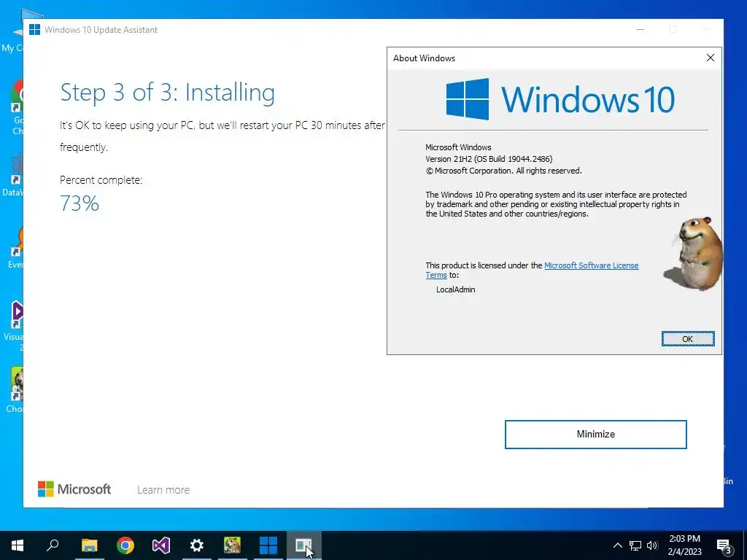Click the Windows 10 logo in the About dialog
The image size is (747, 560).
[560, 99]
